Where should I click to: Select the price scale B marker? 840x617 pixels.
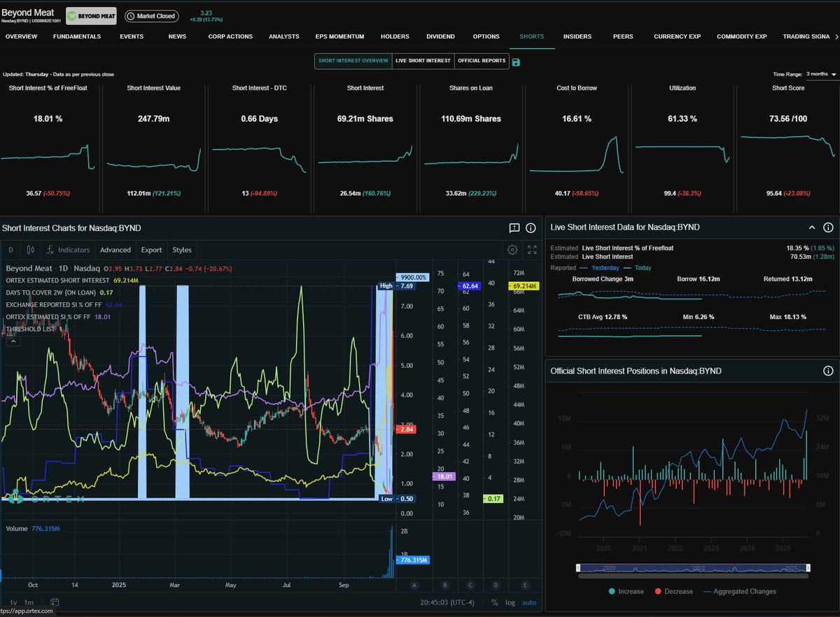click(x=444, y=585)
